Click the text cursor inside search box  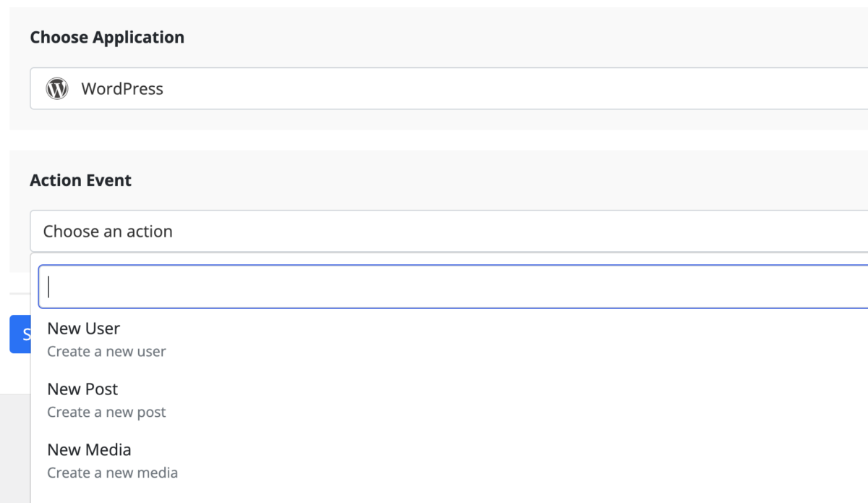[48, 287]
